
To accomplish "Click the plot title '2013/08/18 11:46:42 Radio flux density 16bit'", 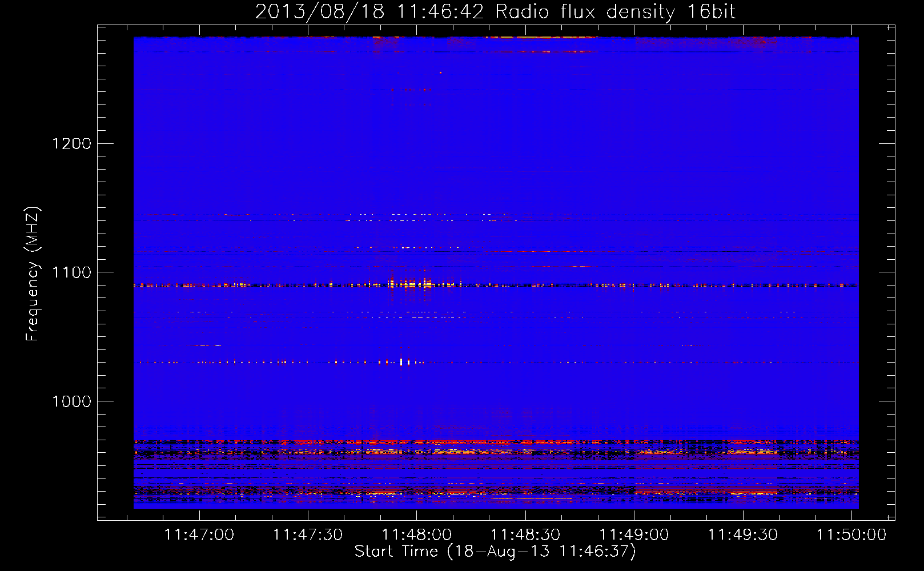I will pyautogui.click(x=495, y=12).
